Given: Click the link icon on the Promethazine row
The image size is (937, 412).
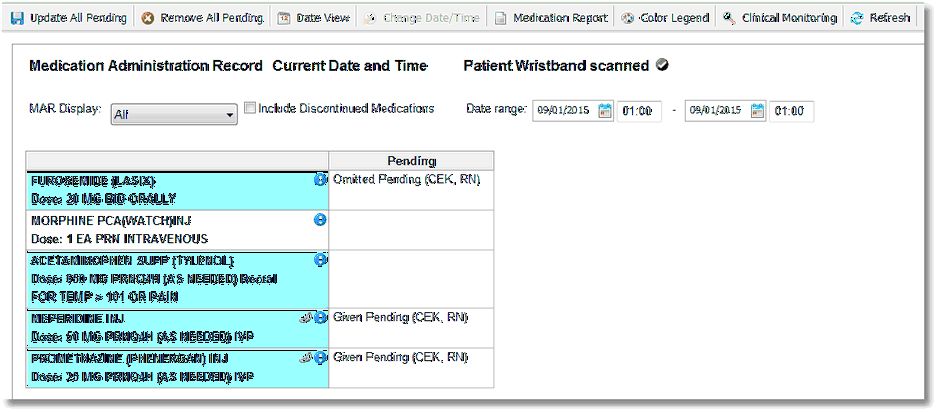Looking at the screenshot, I should pos(306,358).
